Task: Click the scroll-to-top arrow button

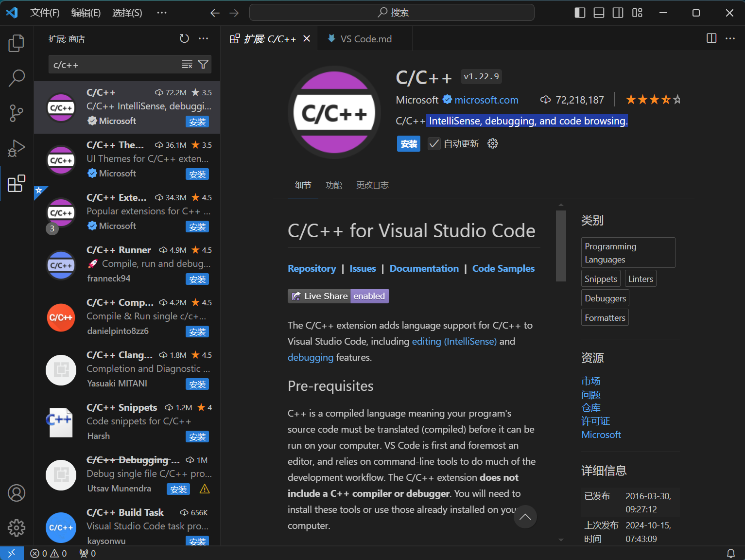Action: pyautogui.click(x=525, y=517)
